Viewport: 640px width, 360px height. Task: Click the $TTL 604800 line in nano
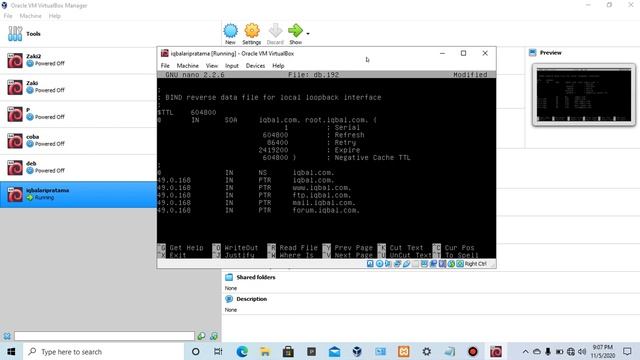coord(187,112)
